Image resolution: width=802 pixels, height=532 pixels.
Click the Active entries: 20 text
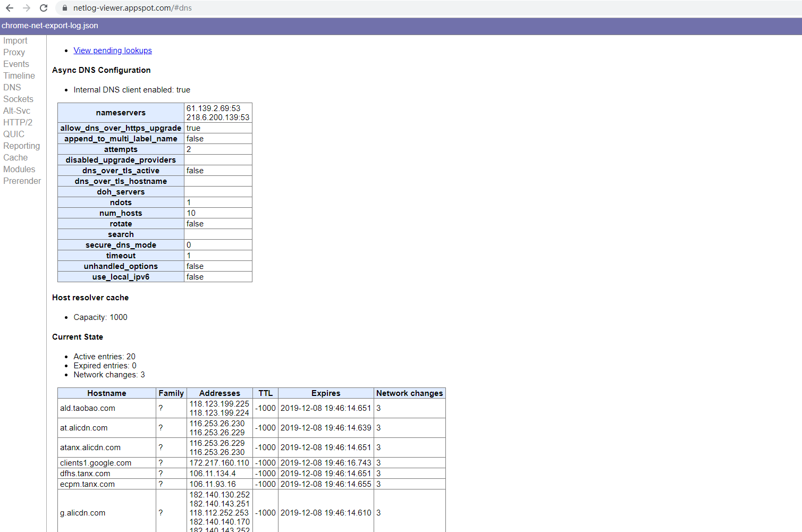[x=105, y=357]
